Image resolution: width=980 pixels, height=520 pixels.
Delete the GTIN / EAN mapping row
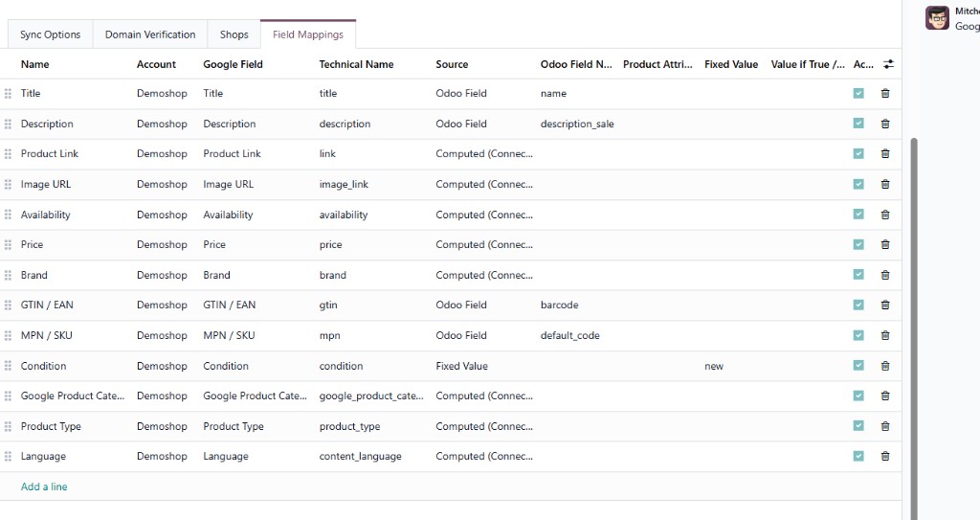coord(885,305)
